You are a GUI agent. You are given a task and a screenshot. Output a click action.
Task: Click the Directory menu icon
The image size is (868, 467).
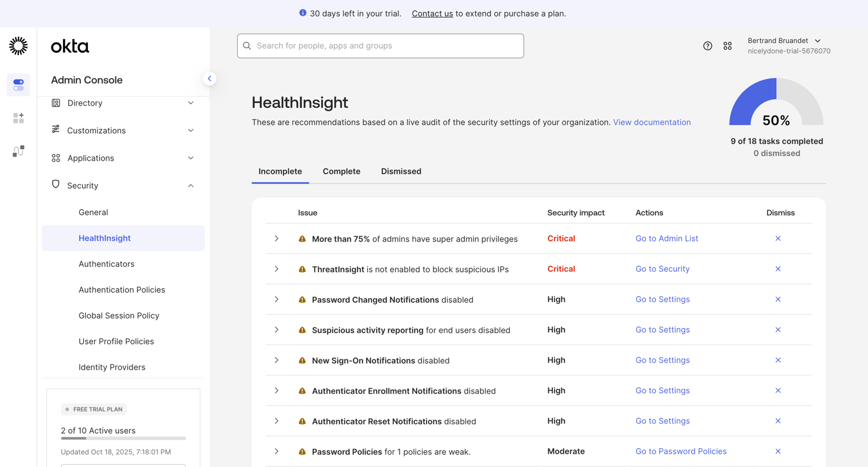pos(56,103)
